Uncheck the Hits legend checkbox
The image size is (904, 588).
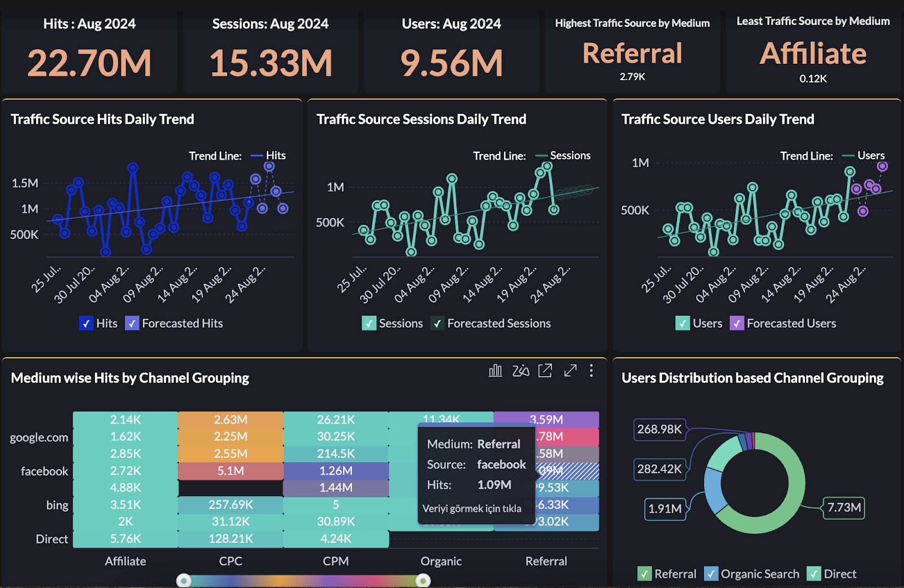[86, 324]
